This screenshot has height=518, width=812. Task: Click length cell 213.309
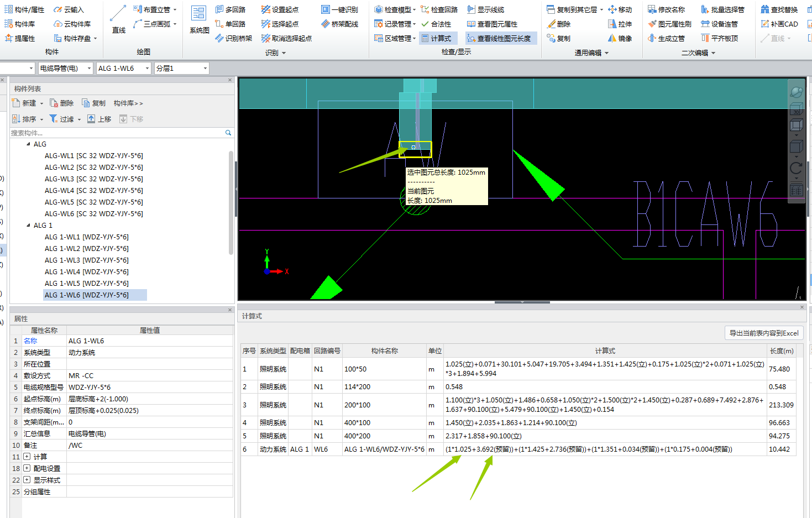(x=781, y=405)
